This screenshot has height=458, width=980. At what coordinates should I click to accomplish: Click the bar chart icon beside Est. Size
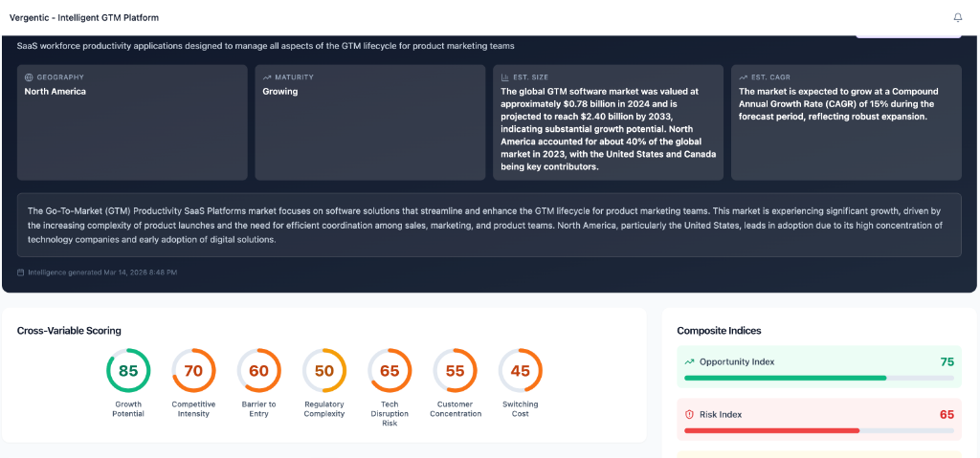(x=505, y=77)
